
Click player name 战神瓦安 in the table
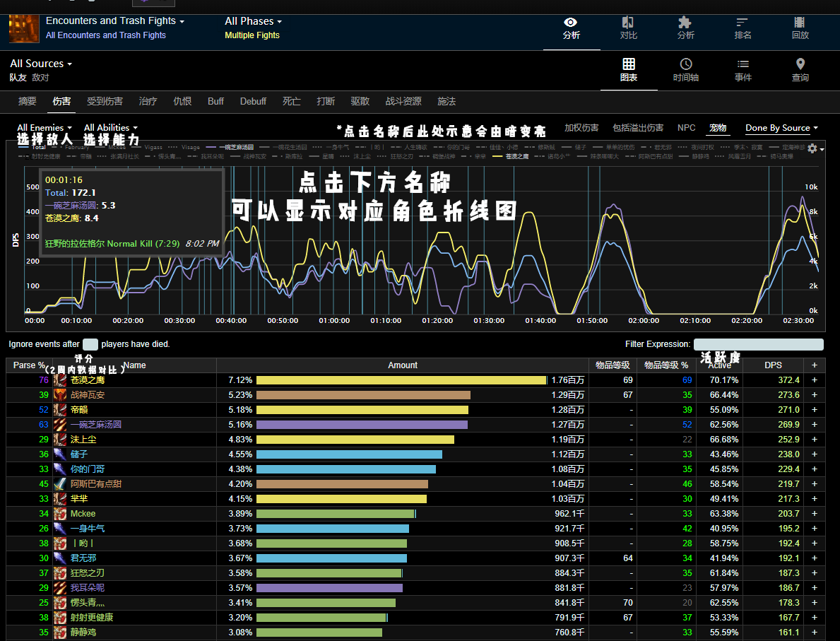tap(88, 395)
